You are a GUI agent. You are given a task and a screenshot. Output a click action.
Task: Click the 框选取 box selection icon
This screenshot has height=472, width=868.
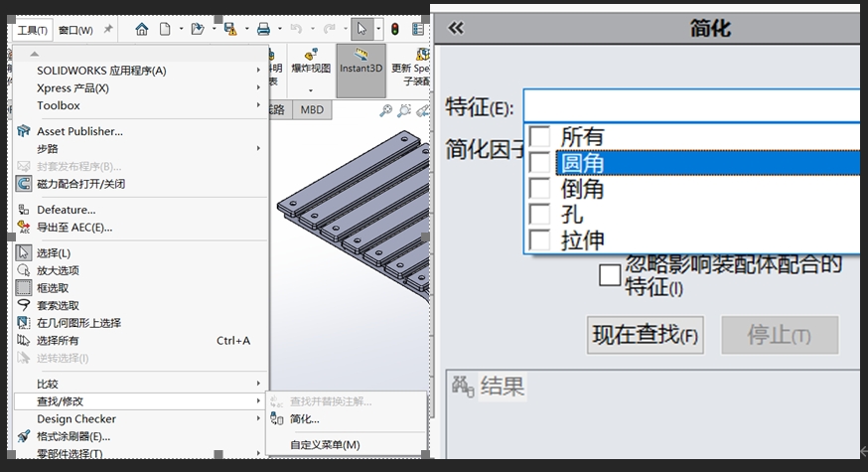point(23,287)
